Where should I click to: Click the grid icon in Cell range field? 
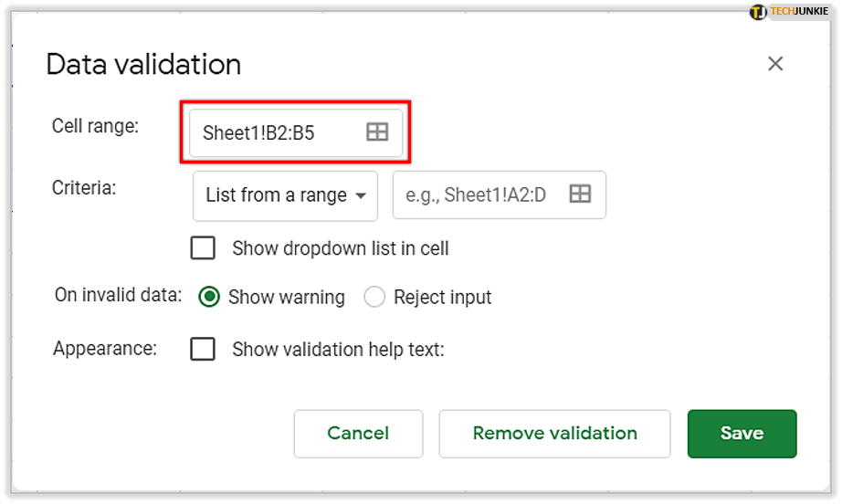[x=377, y=132]
